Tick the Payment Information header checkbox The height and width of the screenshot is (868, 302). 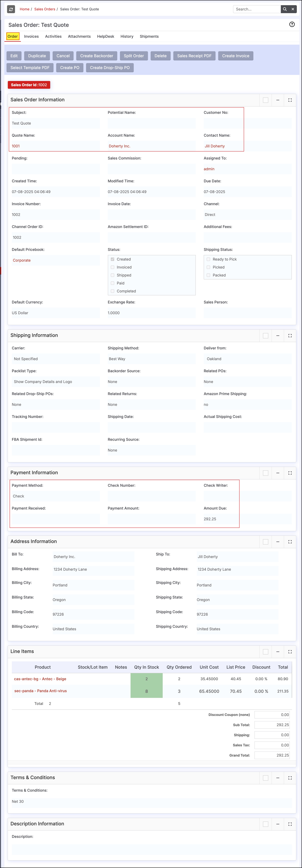coord(266,473)
